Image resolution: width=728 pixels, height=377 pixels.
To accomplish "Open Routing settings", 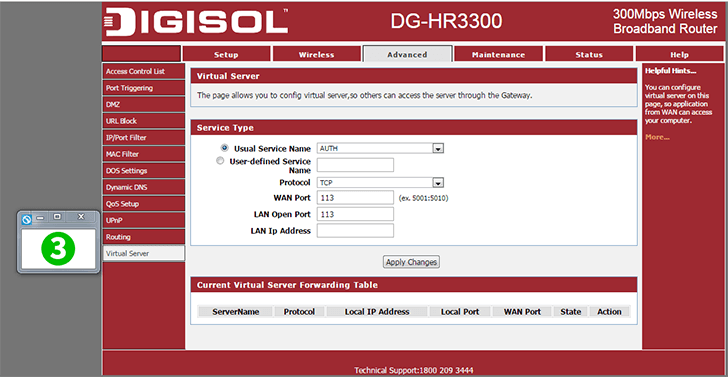I will tap(143, 237).
